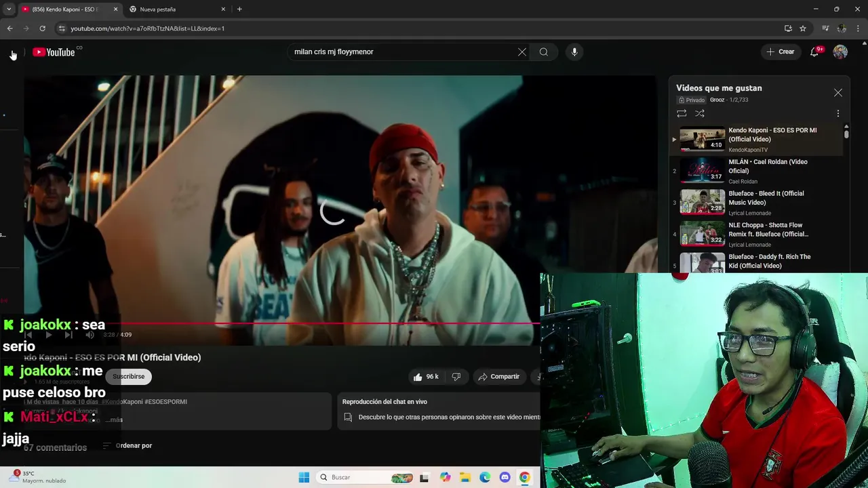Click the URL address bar
The image size is (868, 488).
pos(407,28)
